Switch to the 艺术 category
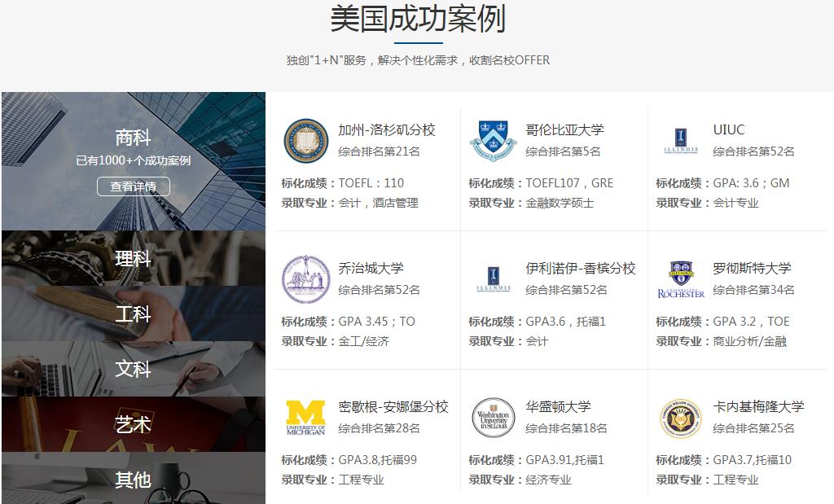 (133, 424)
